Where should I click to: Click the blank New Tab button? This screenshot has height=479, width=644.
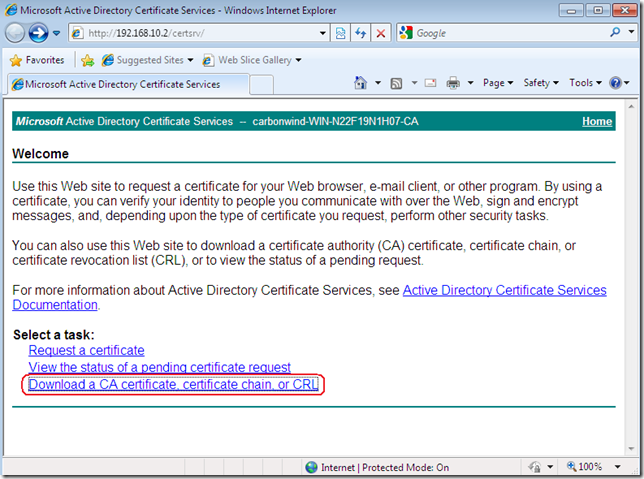pos(261,85)
